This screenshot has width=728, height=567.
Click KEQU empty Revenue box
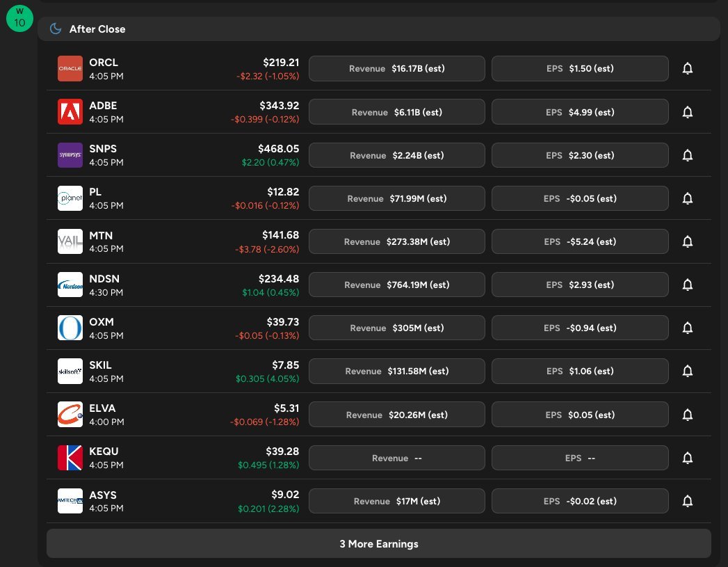coord(397,458)
